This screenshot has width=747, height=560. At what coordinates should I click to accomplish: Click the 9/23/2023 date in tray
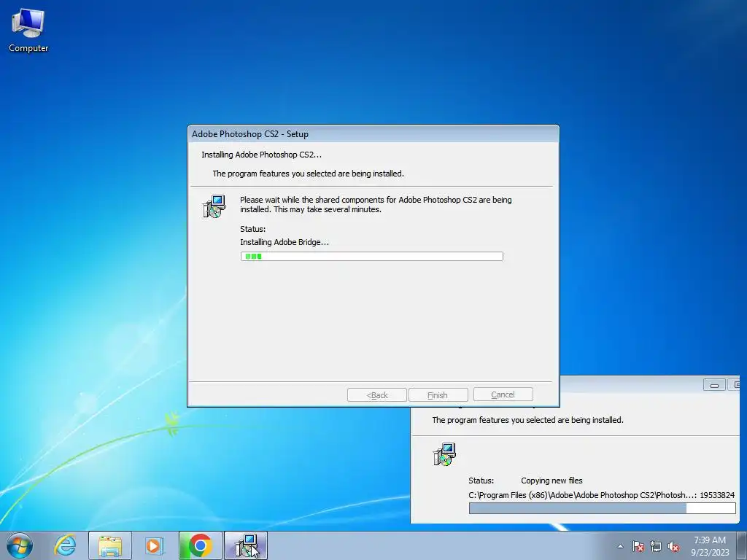[710, 553]
